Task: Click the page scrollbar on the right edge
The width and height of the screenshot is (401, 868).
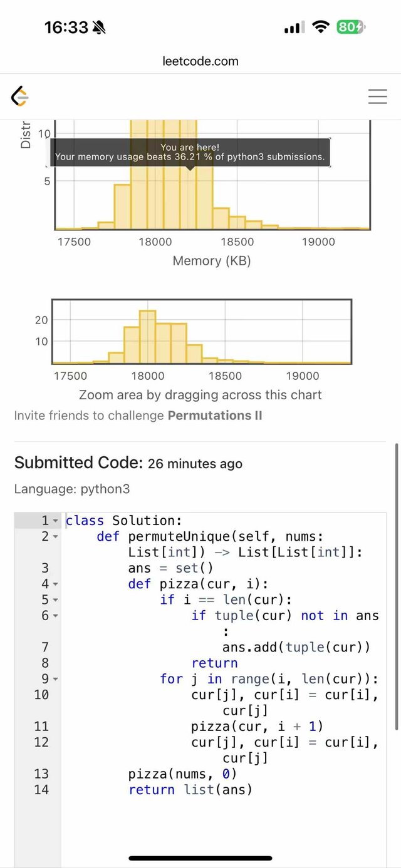Action: (x=396, y=586)
